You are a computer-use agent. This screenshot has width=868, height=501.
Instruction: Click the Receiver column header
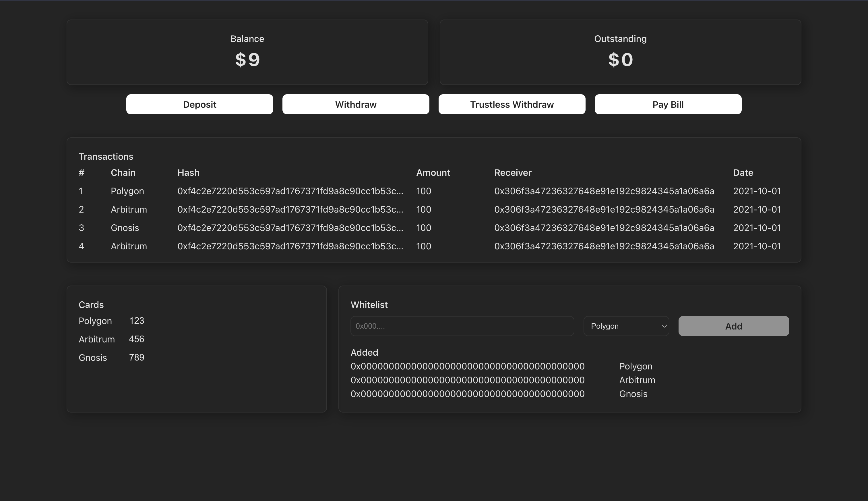point(513,172)
